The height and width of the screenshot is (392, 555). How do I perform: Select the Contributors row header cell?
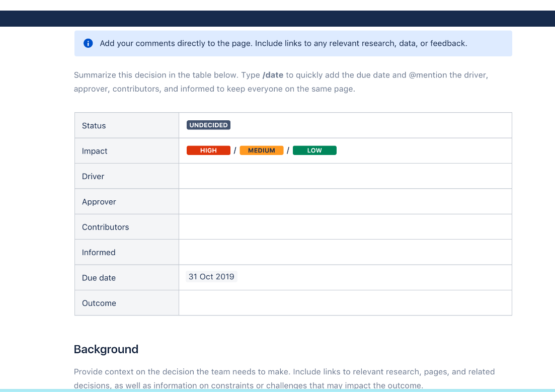(127, 227)
